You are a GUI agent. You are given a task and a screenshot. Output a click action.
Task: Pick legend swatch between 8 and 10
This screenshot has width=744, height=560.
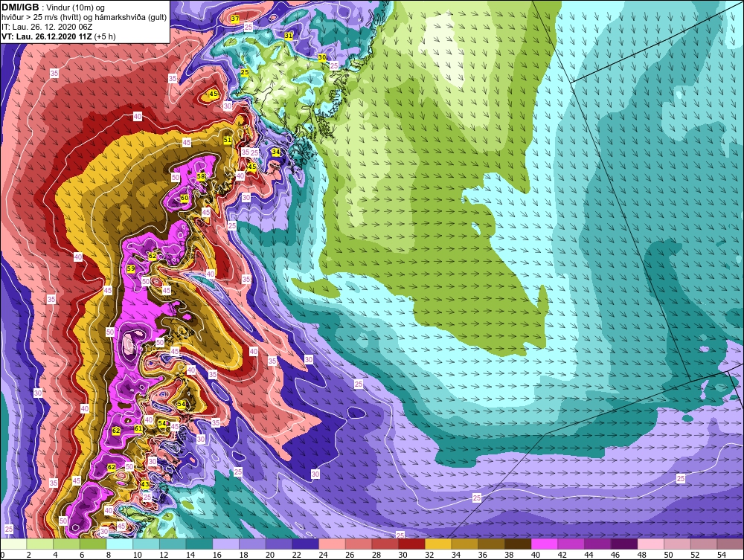[x=120, y=544]
